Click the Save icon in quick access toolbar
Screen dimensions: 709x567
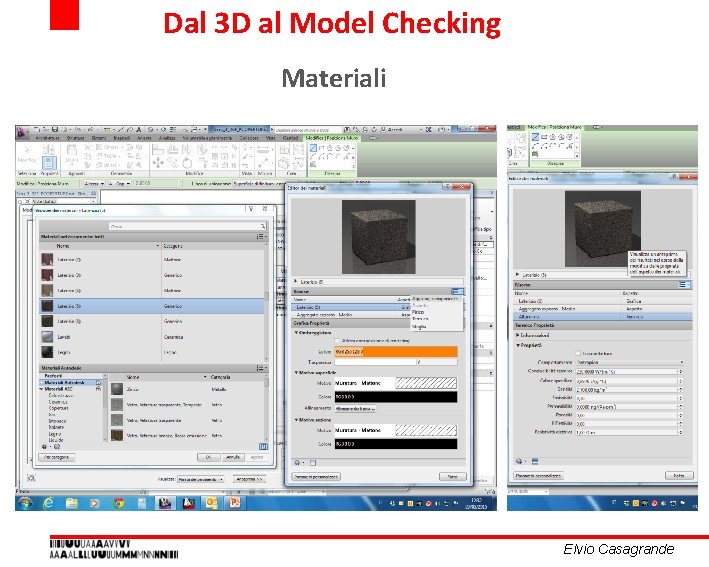[x=55, y=130]
